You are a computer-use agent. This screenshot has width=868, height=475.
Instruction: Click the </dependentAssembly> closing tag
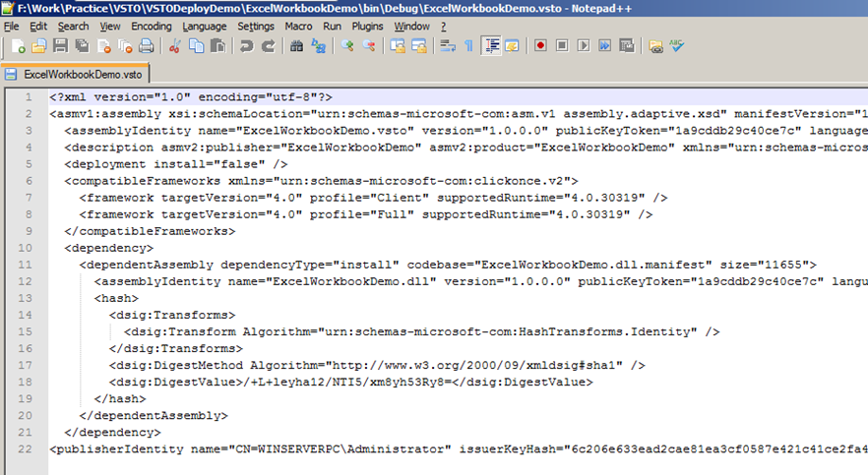154,415
